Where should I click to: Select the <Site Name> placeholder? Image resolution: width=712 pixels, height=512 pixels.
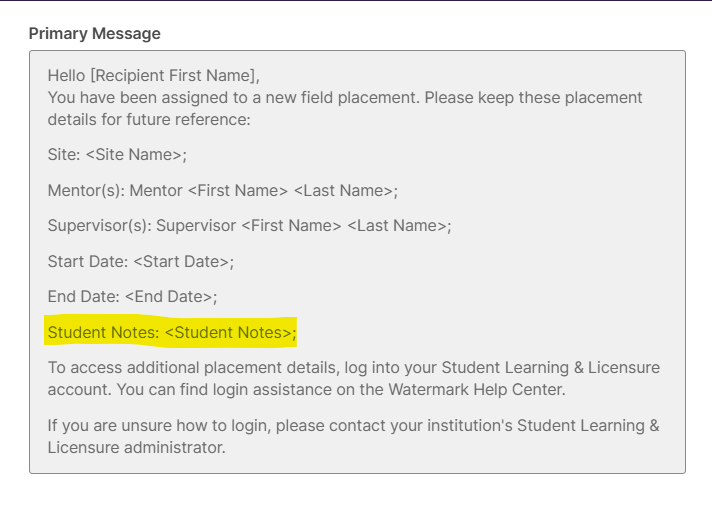click(x=134, y=154)
